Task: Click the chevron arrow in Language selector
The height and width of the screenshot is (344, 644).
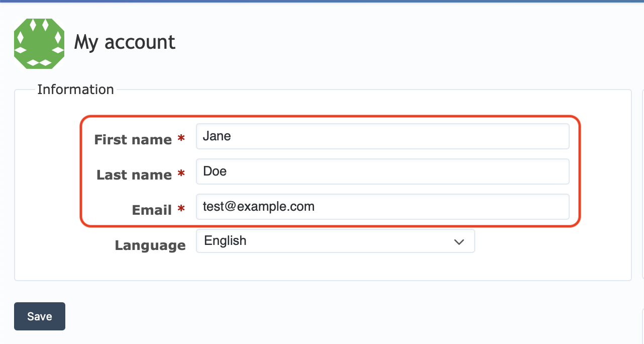Action: coord(459,242)
